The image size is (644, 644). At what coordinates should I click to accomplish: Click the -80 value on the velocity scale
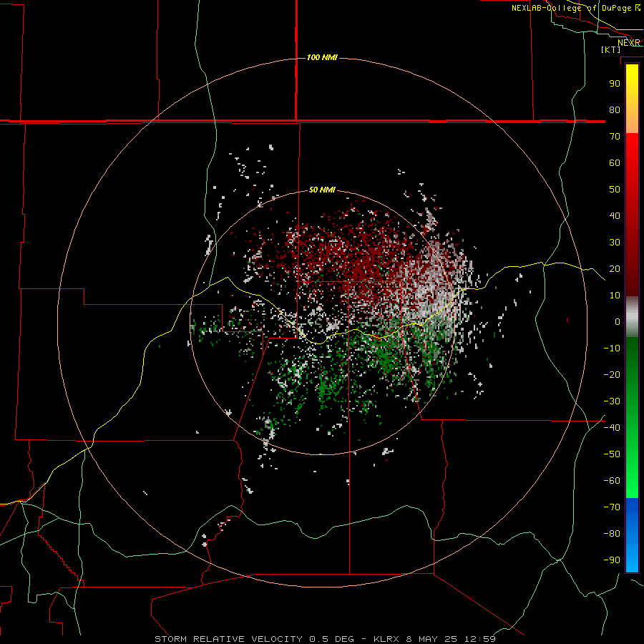[x=612, y=534]
